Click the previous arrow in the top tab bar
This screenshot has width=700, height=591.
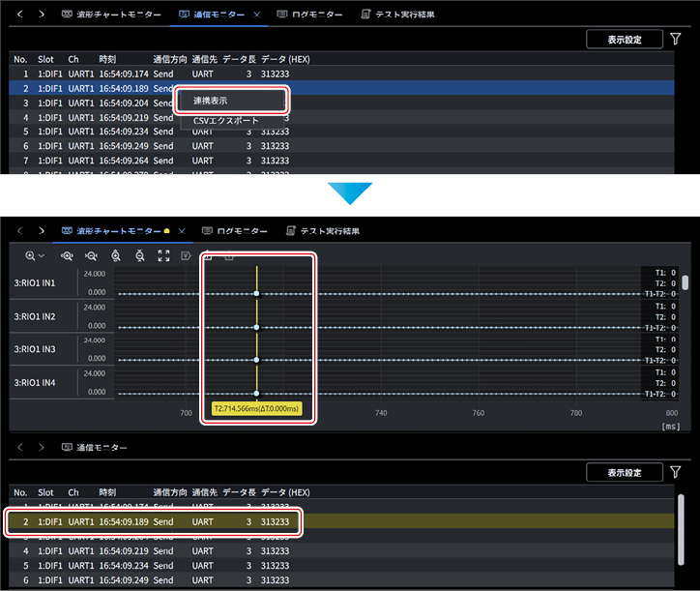20,15
